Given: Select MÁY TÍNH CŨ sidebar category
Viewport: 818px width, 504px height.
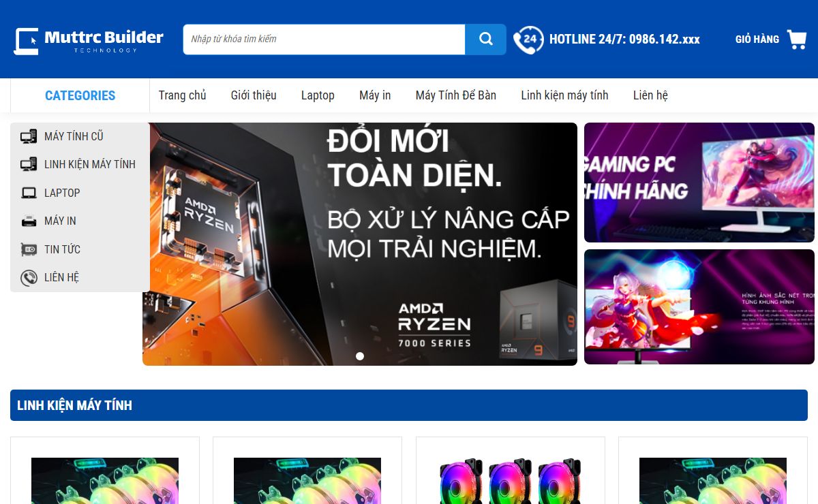Looking at the screenshot, I should [74, 136].
